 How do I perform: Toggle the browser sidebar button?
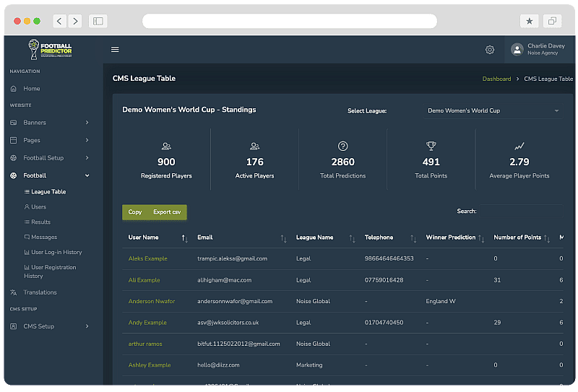coord(98,21)
